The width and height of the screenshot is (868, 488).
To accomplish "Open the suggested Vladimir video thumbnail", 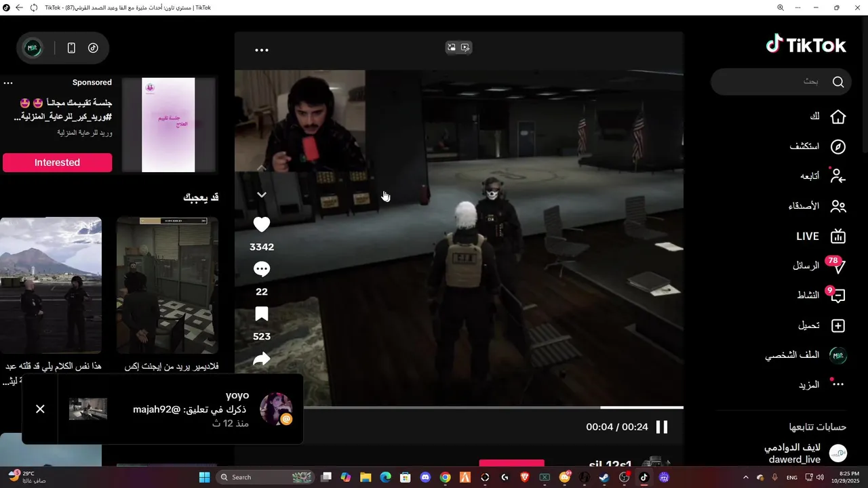I will click(167, 285).
